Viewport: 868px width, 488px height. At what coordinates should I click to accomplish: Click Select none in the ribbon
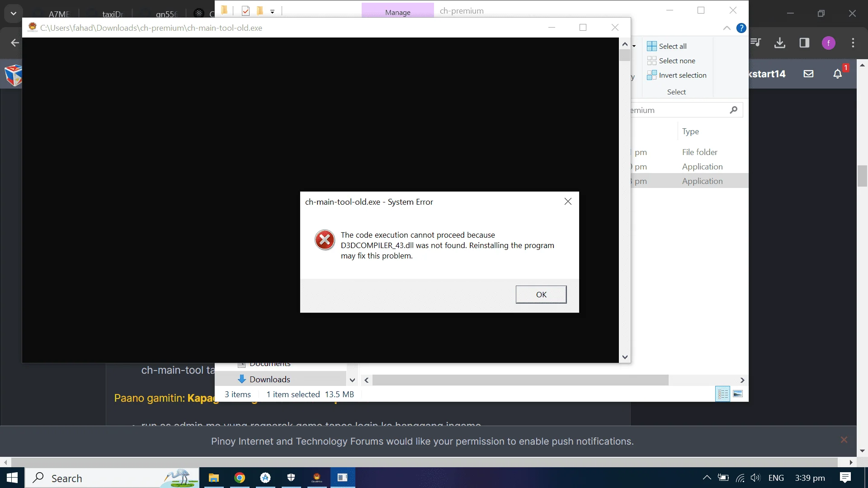click(671, 61)
